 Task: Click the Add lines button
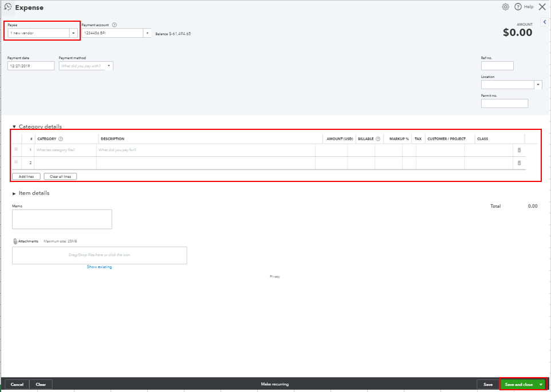(26, 176)
